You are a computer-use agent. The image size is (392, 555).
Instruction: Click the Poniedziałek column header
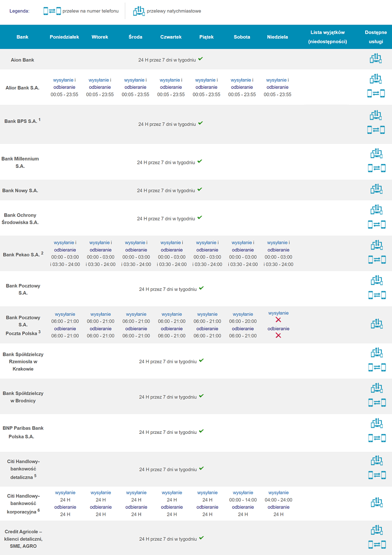[64, 37]
